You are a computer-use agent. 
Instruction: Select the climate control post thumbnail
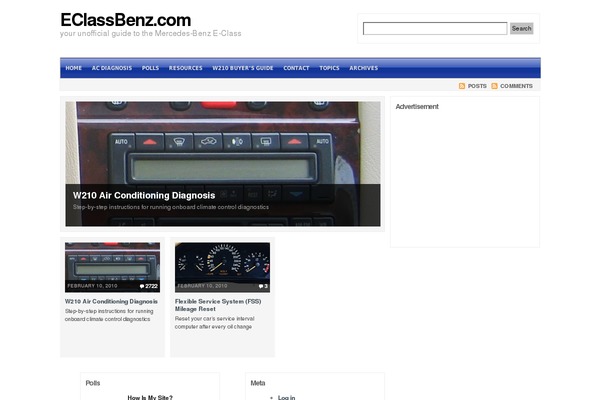click(x=112, y=266)
